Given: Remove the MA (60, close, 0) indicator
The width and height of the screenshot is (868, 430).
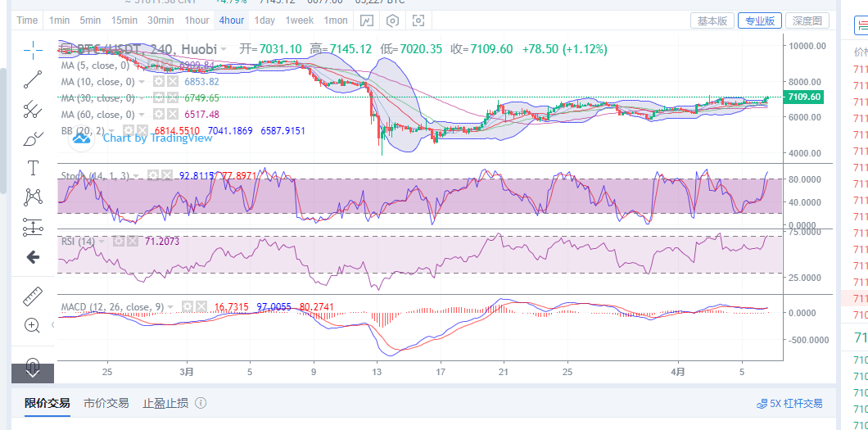Looking at the screenshot, I should point(173,115).
